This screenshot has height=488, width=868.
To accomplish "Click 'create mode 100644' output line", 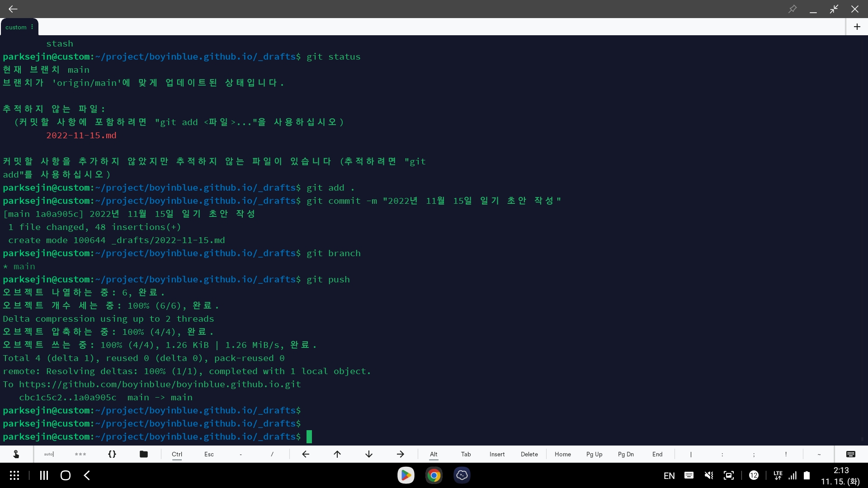I will coord(116,240).
